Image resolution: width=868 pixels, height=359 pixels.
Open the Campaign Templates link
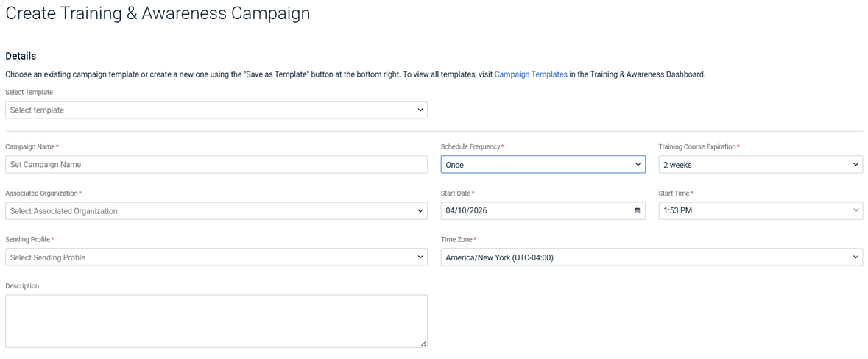[531, 74]
